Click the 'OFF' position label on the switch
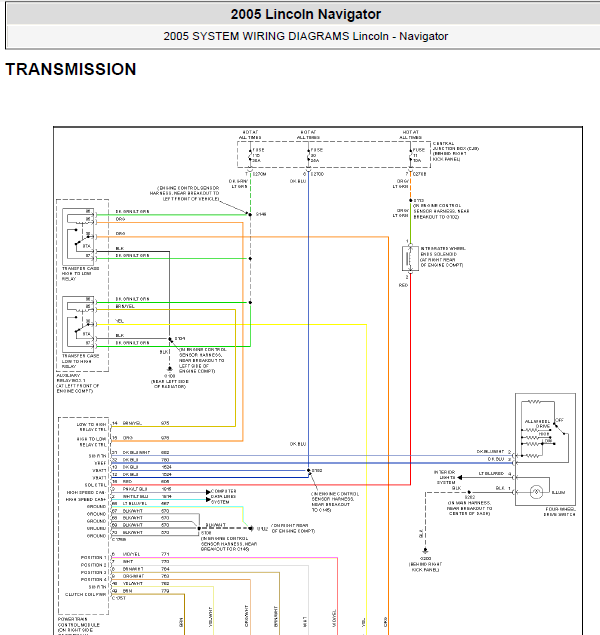The height and width of the screenshot is (635, 600). coord(560,420)
